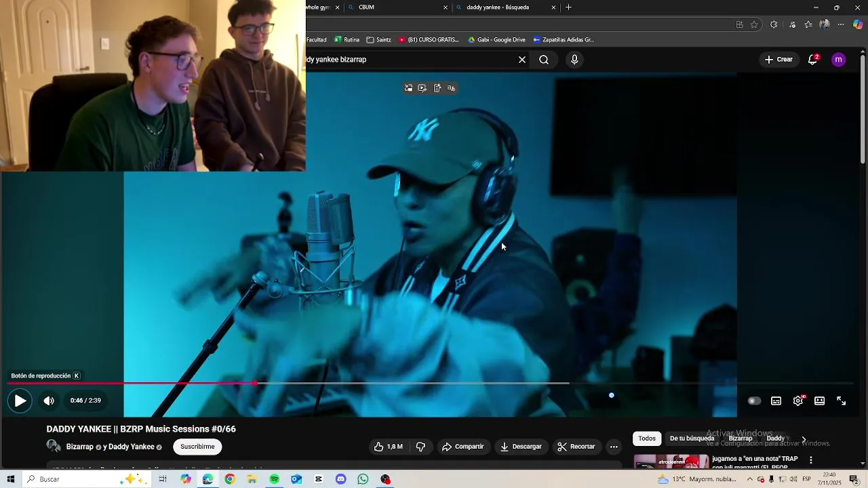The width and height of the screenshot is (868, 488).
Task: Turn on subtitles in the player
Action: click(x=776, y=401)
